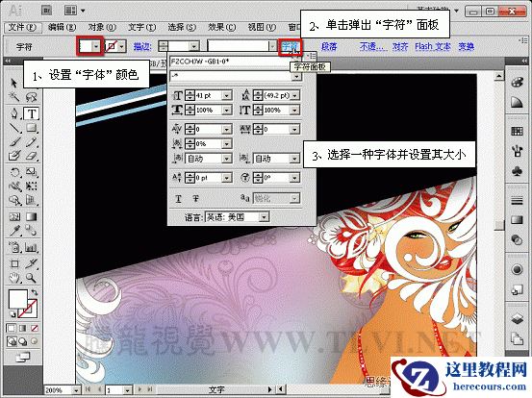532x398 pixels.
Task: Open baseline shift dropdown showing 0 pt
Action: [x=226, y=178]
